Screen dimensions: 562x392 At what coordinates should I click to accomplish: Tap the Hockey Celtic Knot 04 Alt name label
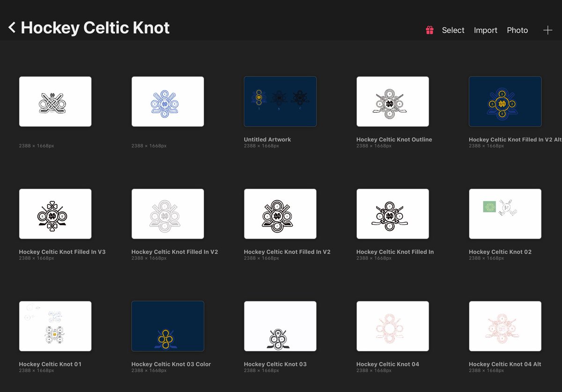505,364
